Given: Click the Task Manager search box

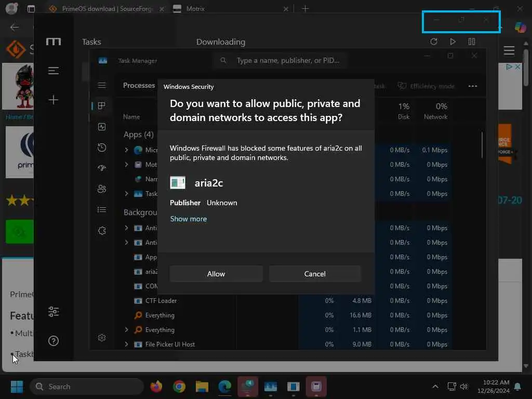Looking at the screenshot, I should [280, 60].
